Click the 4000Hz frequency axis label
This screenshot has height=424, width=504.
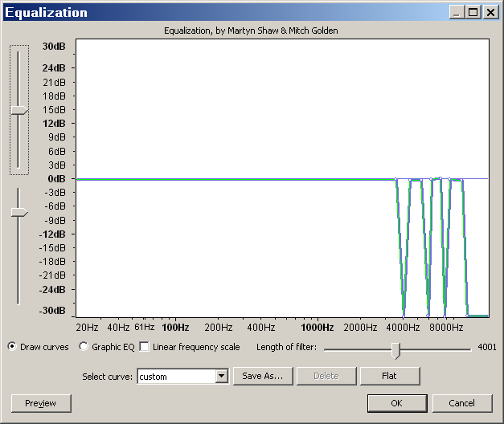[403, 328]
